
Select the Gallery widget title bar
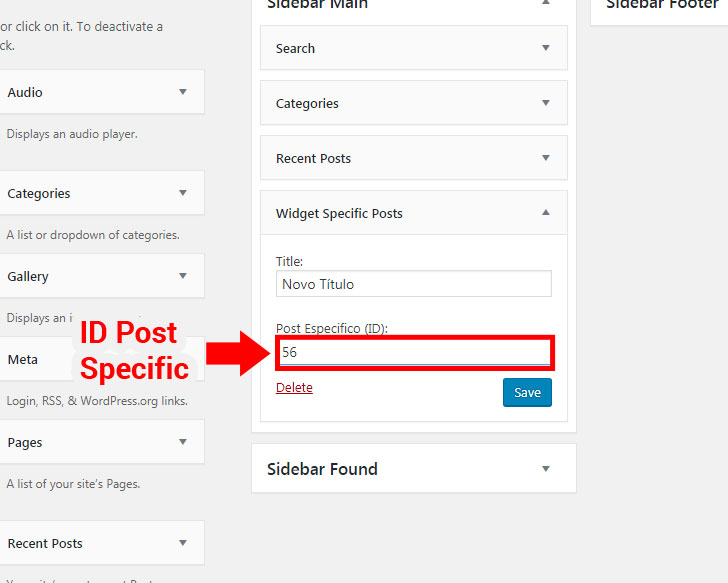[x=102, y=276]
